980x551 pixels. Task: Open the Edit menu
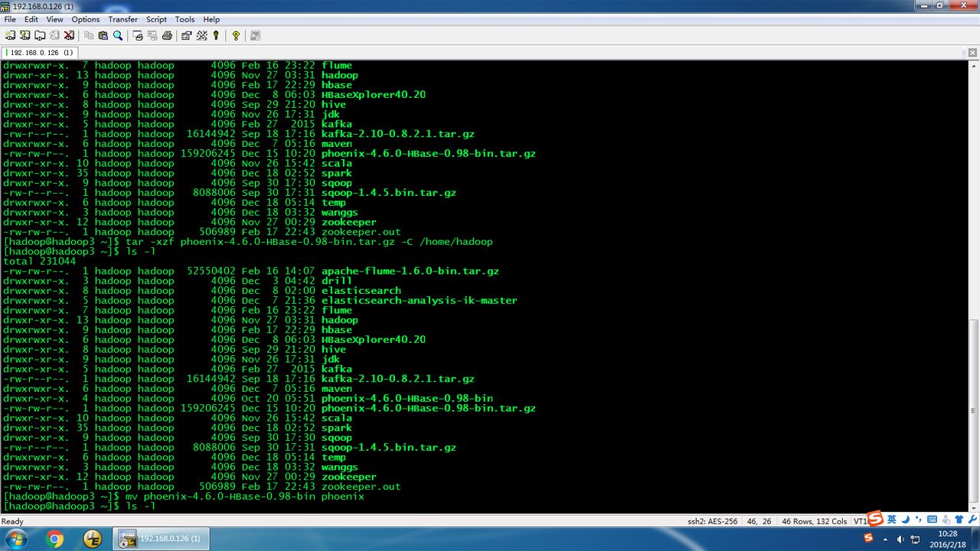click(x=31, y=19)
